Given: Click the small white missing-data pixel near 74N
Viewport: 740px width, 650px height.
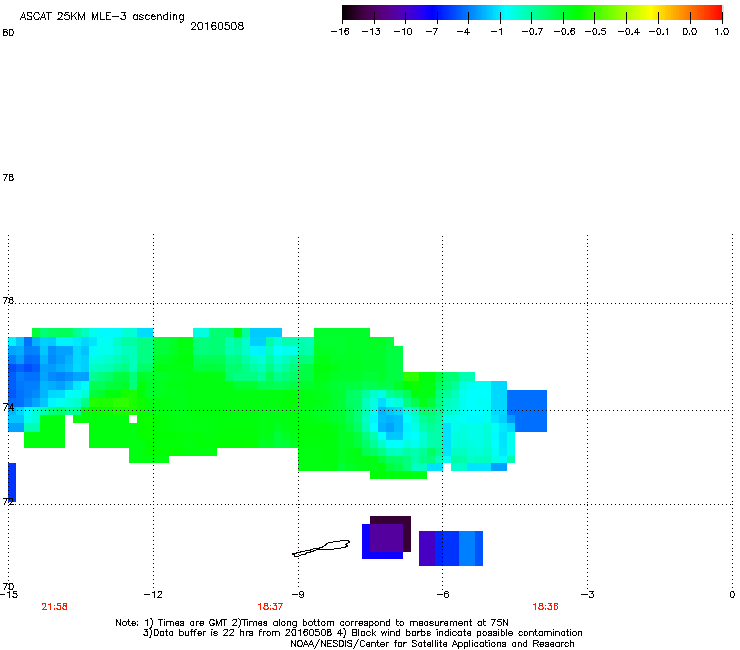Looking at the screenshot, I should (133, 419).
